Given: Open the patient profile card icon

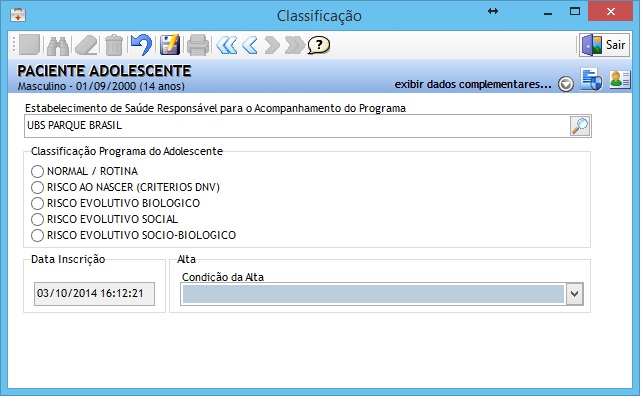Looking at the screenshot, I should [x=620, y=80].
